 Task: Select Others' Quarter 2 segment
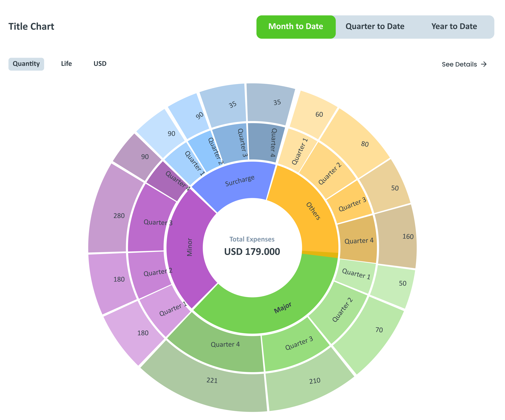pyautogui.click(x=330, y=174)
